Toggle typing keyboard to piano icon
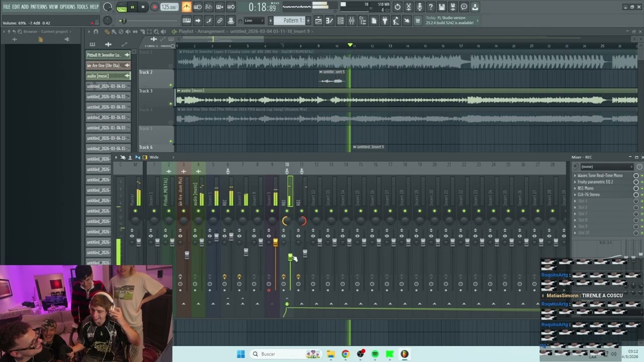The height and width of the screenshot is (362, 644). (187, 21)
